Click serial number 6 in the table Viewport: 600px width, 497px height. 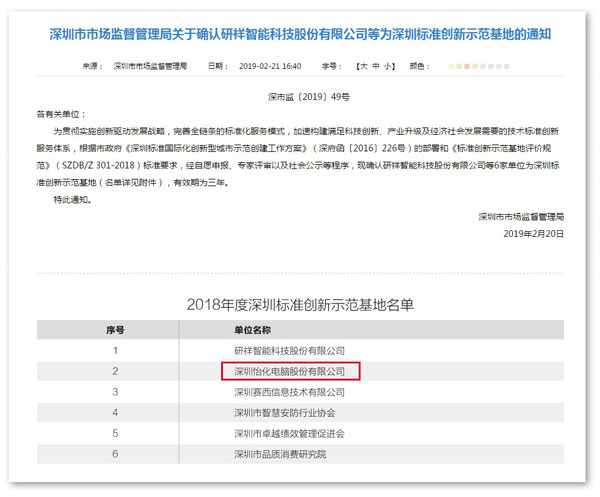[x=115, y=454]
